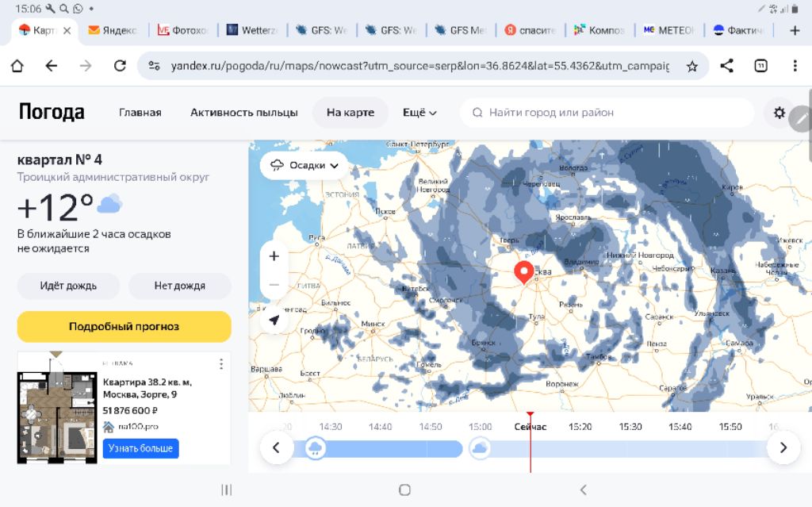Reload the Yandex weather page
This screenshot has height=507, width=812.
tap(121, 66)
